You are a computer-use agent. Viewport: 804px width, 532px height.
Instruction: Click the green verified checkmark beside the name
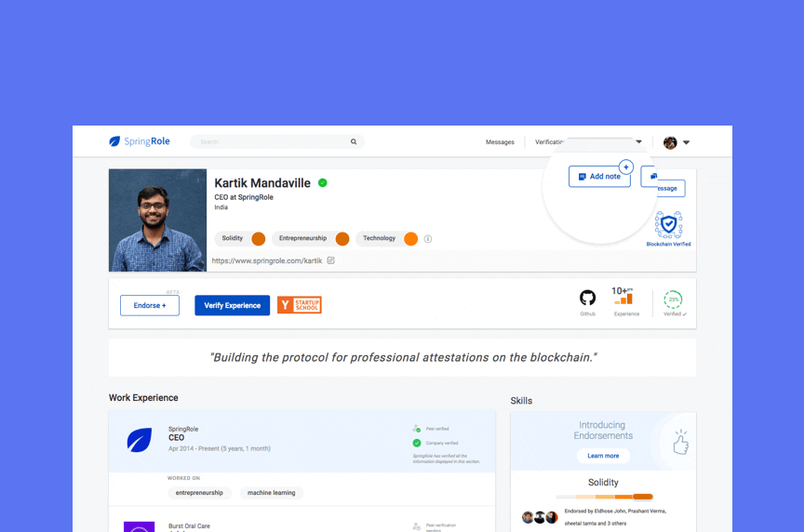click(323, 183)
